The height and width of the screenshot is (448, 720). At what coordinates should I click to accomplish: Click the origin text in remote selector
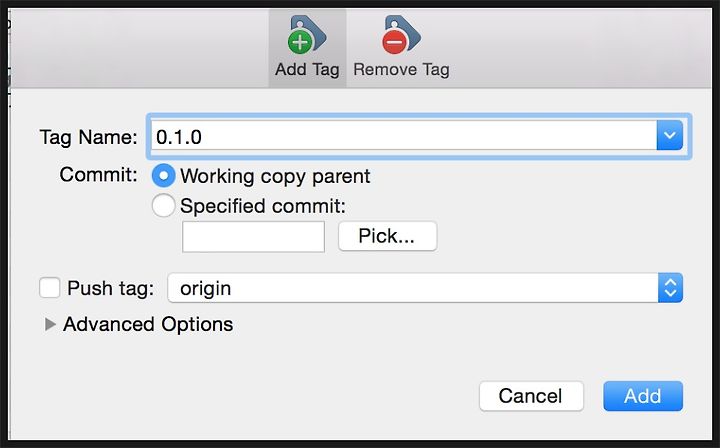tap(205, 289)
